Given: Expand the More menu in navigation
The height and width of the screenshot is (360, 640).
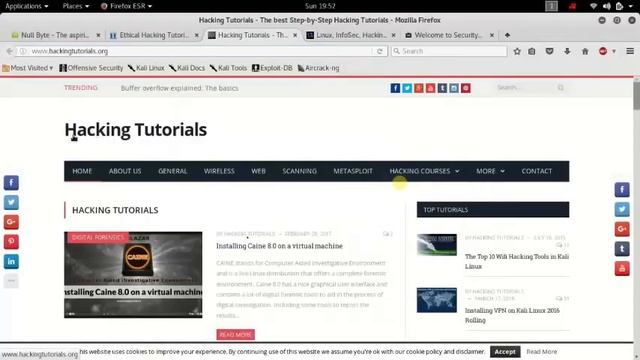Looking at the screenshot, I should tap(490, 171).
